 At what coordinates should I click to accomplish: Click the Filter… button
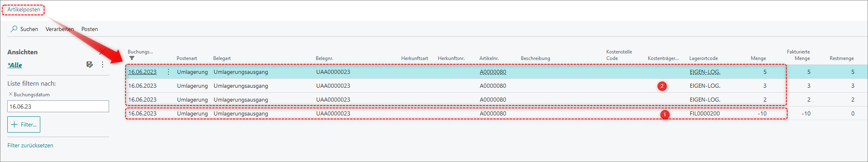[24, 124]
